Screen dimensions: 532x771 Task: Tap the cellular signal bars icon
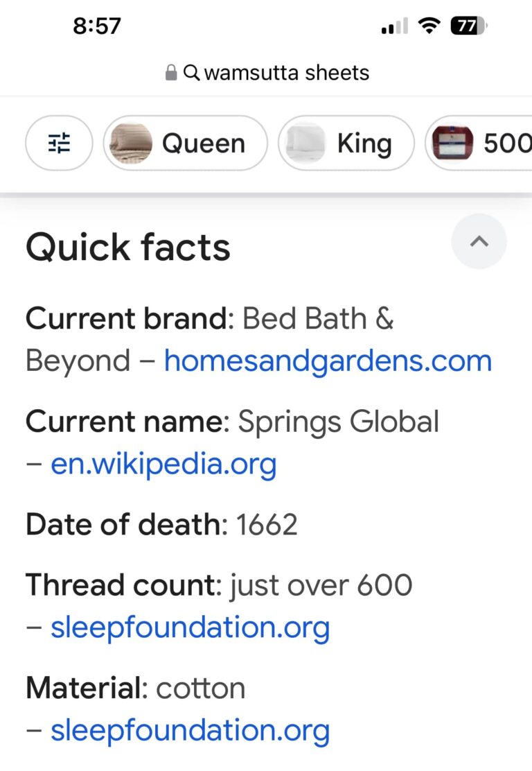coord(395,27)
